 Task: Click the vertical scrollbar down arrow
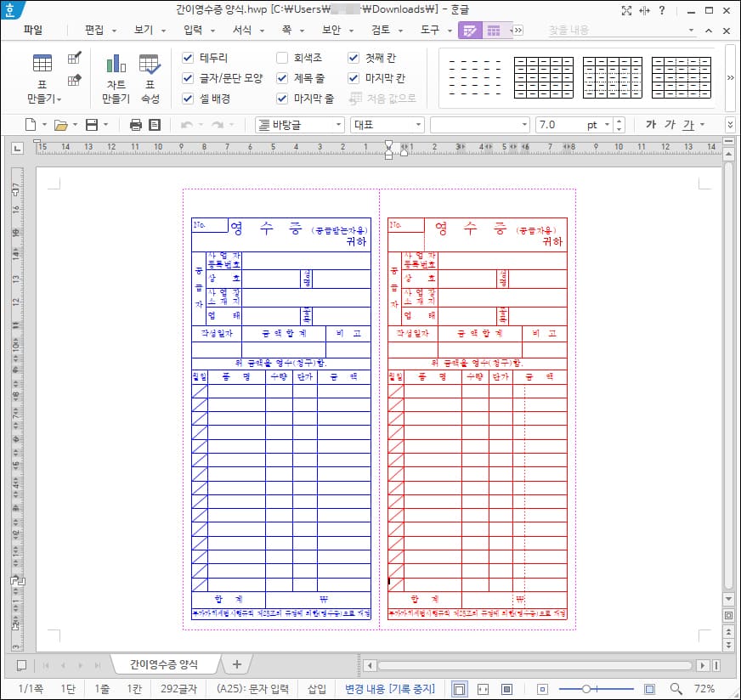pyautogui.click(x=729, y=600)
